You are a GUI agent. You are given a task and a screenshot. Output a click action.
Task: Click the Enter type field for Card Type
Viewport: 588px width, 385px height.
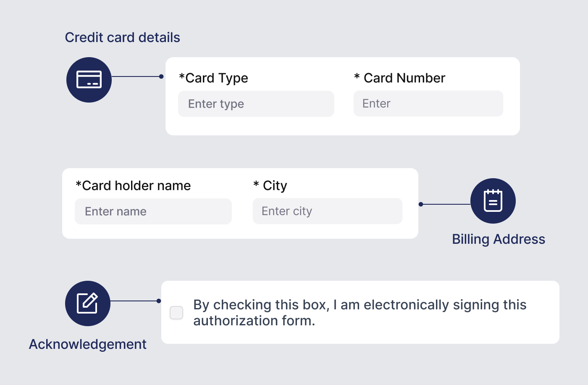[x=256, y=103]
